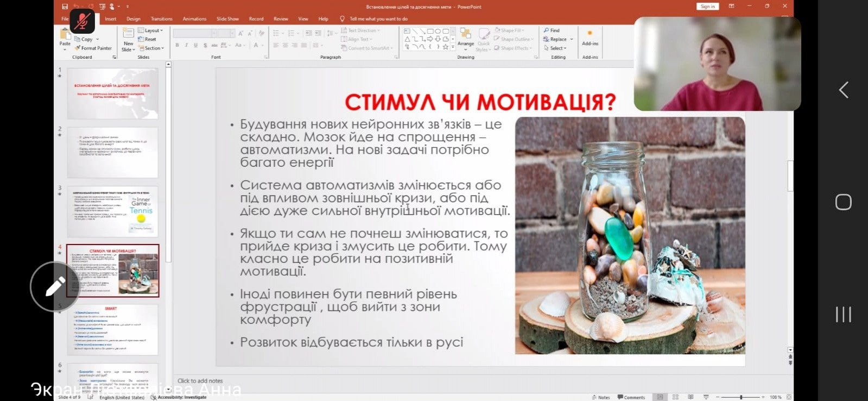868x401 pixels.
Task: Expand the Layout dropdown
Action: pos(151,30)
